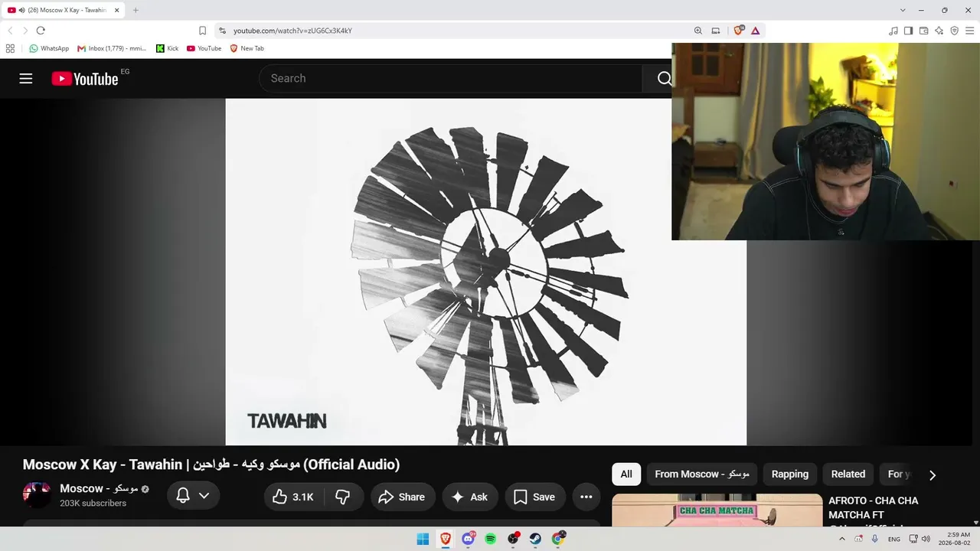Open more actions three-dot menu
Image resolution: width=980 pixels, height=551 pixels.
point(586,497)
